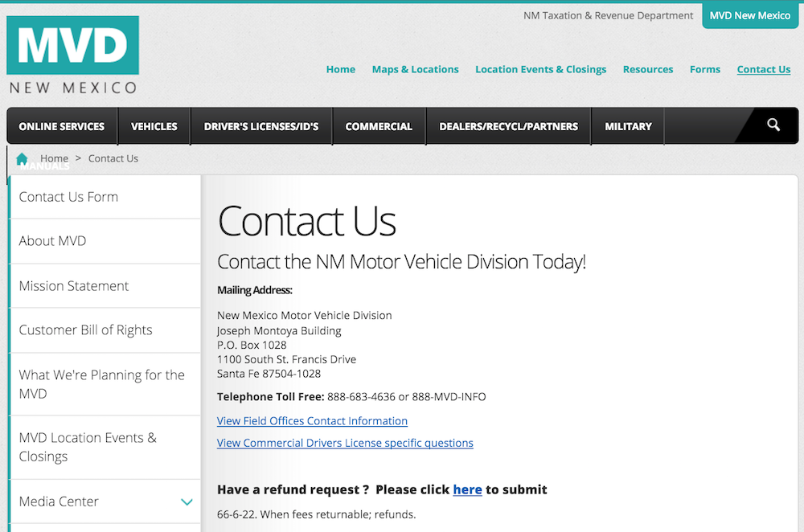
Task: Click View Field Offices Contact Information
Action: pos(312,421)
